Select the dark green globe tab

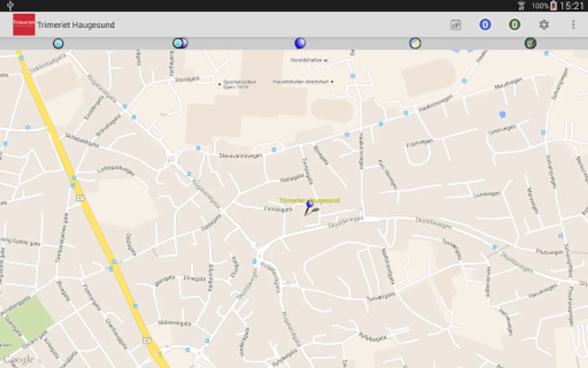click(530, 43)
